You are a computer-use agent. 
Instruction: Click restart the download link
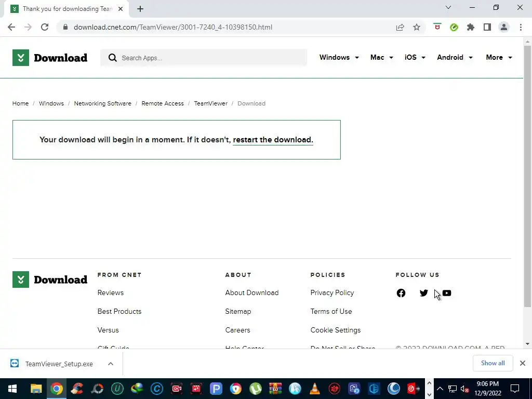(x=273, y=140)
